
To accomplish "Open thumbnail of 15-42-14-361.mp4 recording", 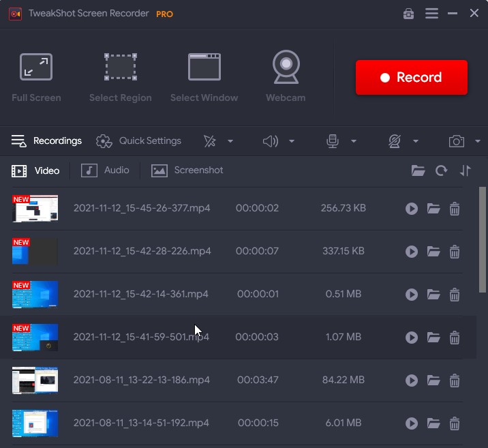I will (35, 295).
